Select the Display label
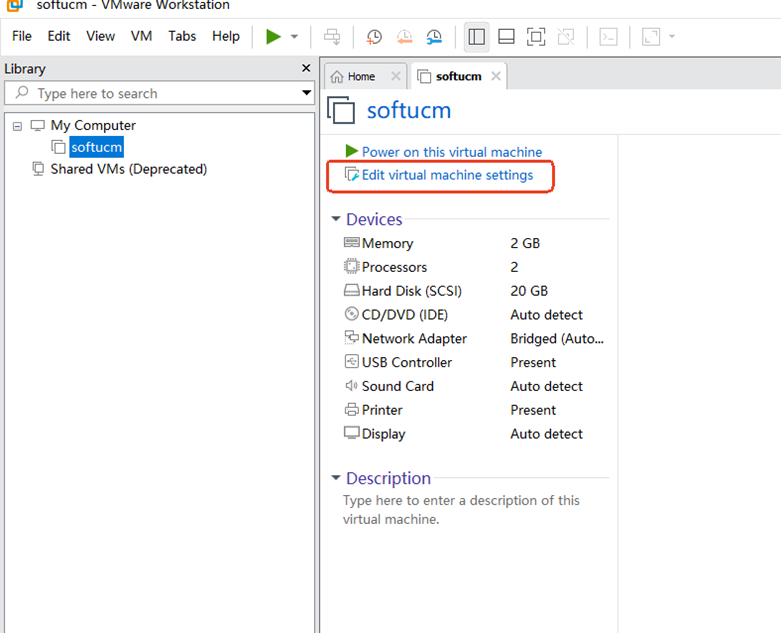The image size is (781, 633). click(383, 434)
